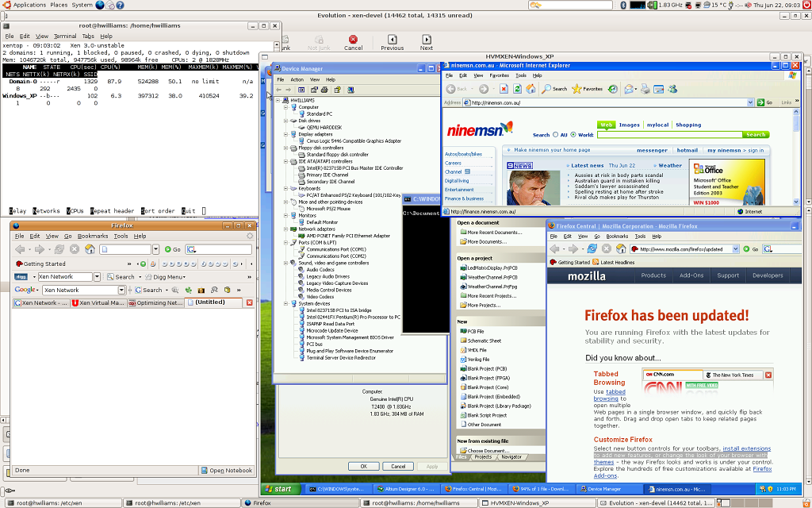Collapse the Display adapters tree node

pos(285,134)
